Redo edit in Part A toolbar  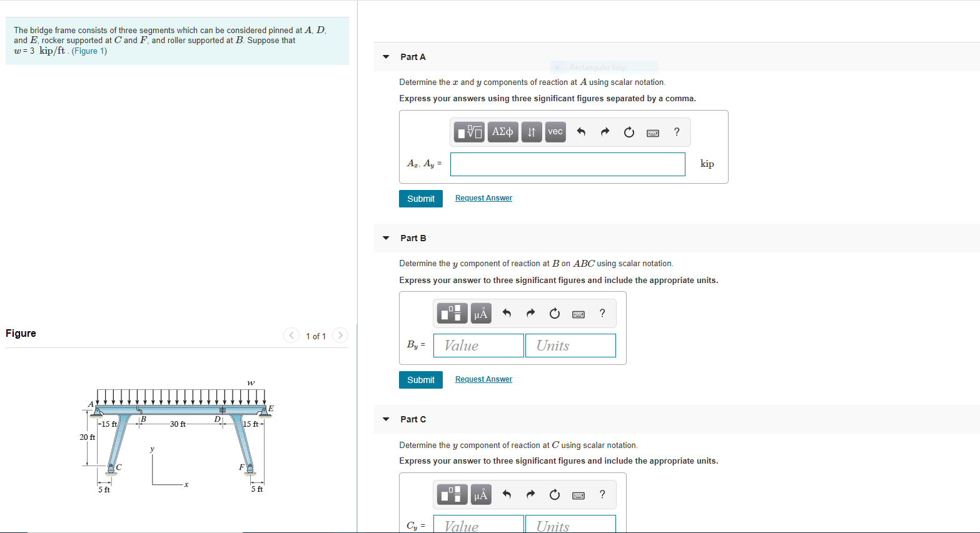pos(605,132)
